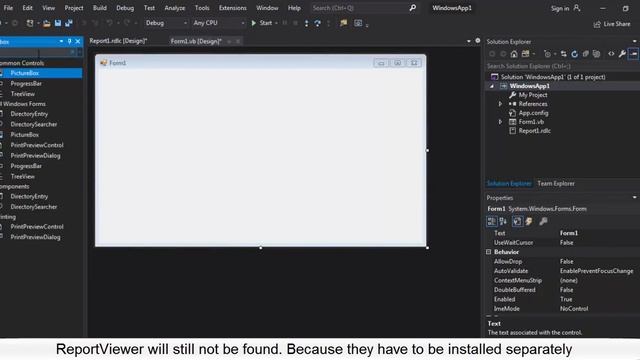This screenshot has height=360, width=640.
Task: Click the Text property value Form1
Action: coord(569,233)
